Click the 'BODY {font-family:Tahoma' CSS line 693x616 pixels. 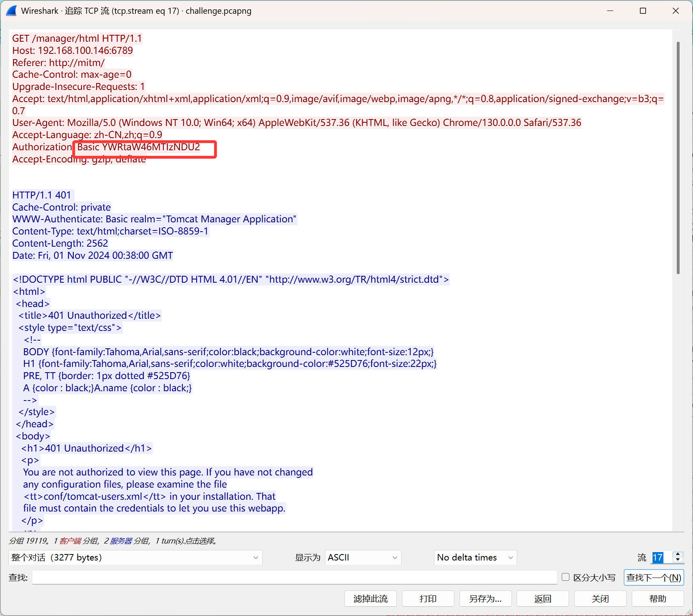click(x=229, y=352)
